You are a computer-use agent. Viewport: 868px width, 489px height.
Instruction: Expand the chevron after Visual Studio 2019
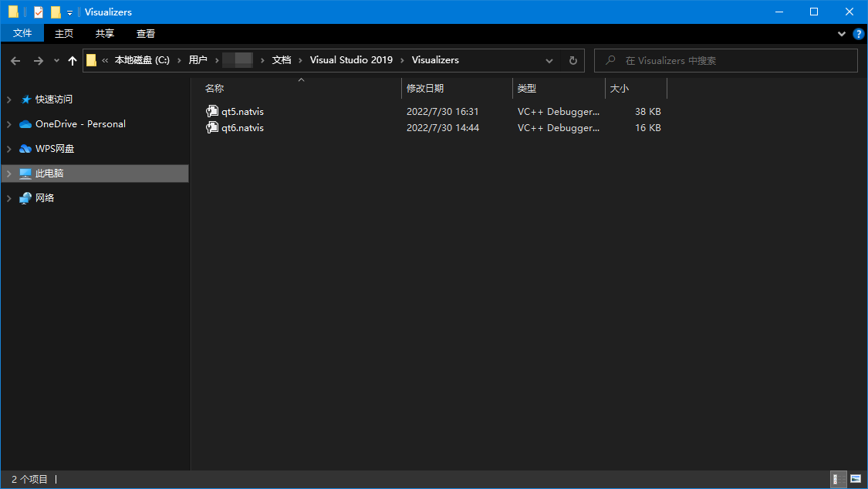403,60
